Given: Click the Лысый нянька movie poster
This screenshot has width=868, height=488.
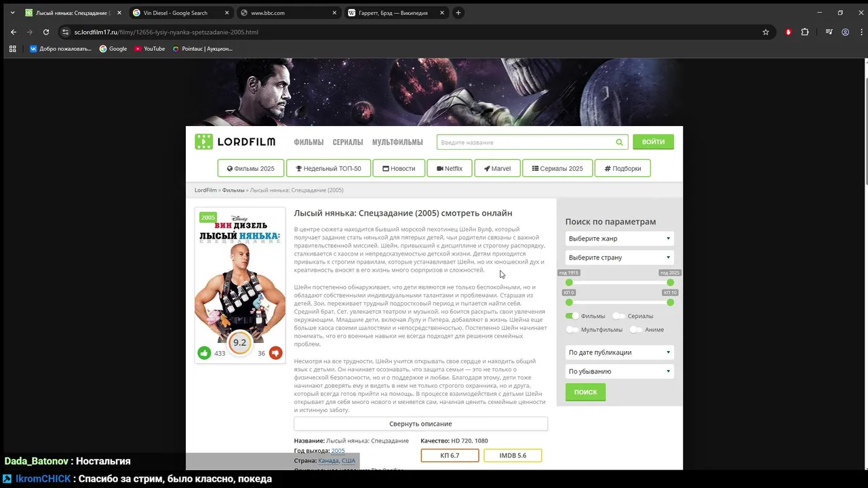Looking at the screenshot, I should (x=240, y=276).
